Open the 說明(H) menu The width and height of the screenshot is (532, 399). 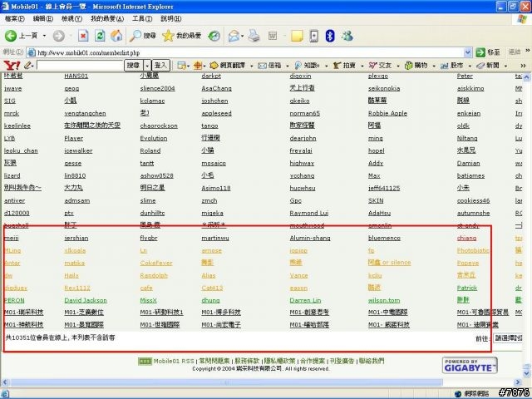pyautogui.click(x=170, y=18)
